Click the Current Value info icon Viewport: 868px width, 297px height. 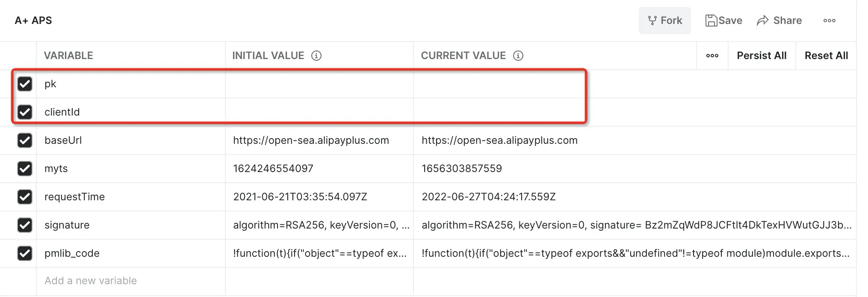coord(518,56)
